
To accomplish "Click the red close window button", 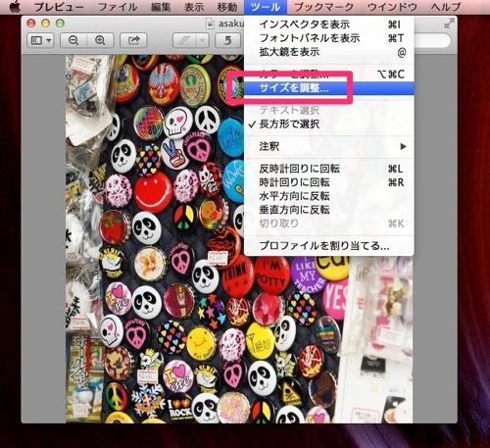I will pyautogui.click(x=31, y=24).
